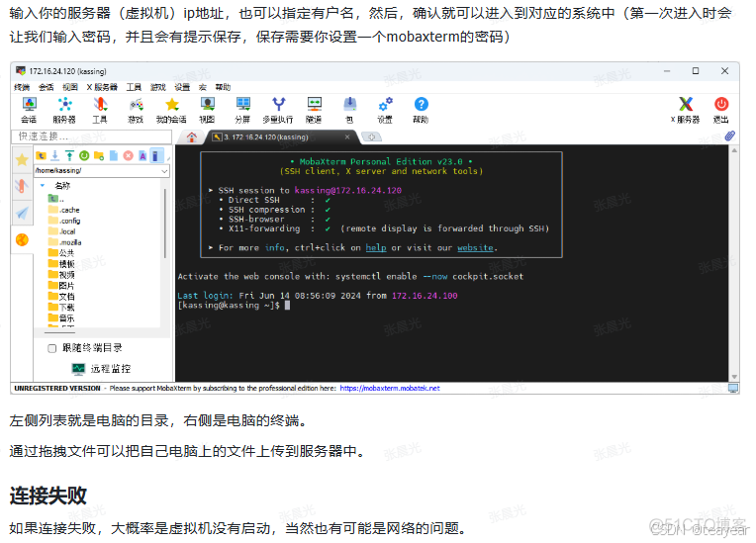Click the purple 'A' icon in SFTP toolbar
Screen dimensions: 756x543
(x=142, y=155)
